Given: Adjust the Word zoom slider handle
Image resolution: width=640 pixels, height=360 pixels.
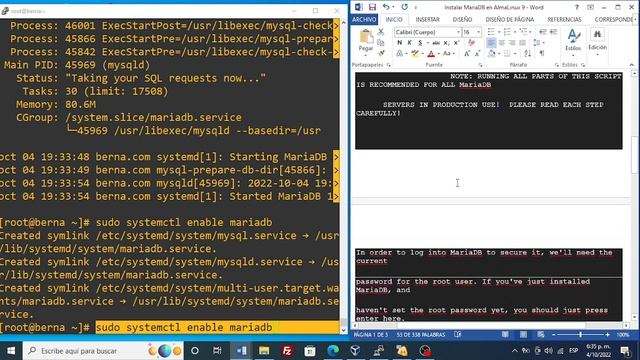Looking at the screenshot, I should pos(580,335).
